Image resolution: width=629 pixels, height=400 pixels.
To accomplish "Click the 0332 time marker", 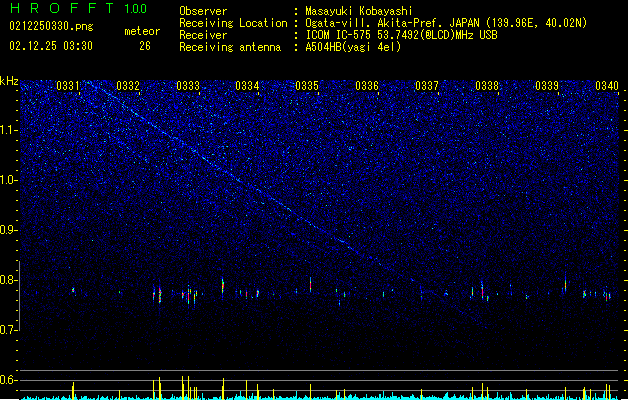I will click(x=128, y=85).
